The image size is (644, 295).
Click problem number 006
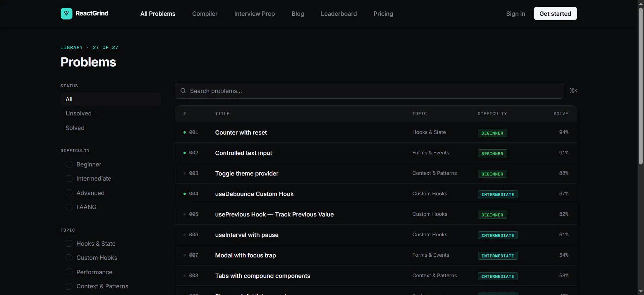[x=194, y=235]
